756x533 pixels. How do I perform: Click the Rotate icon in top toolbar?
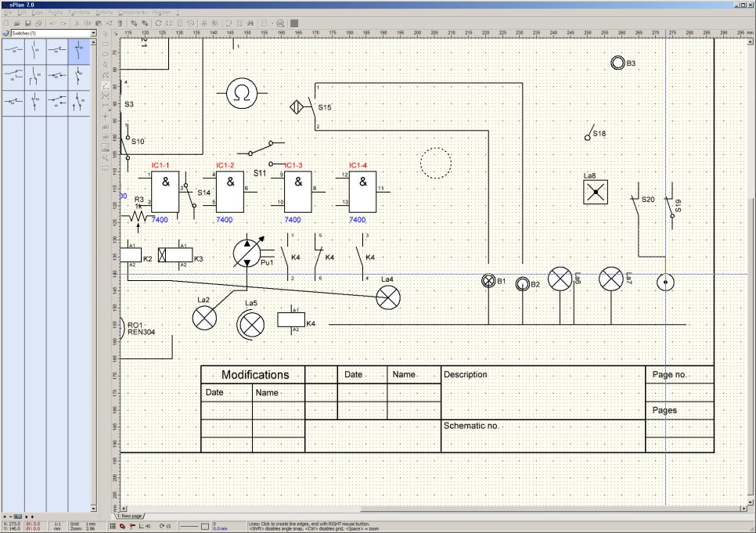[x=159, y=23]
